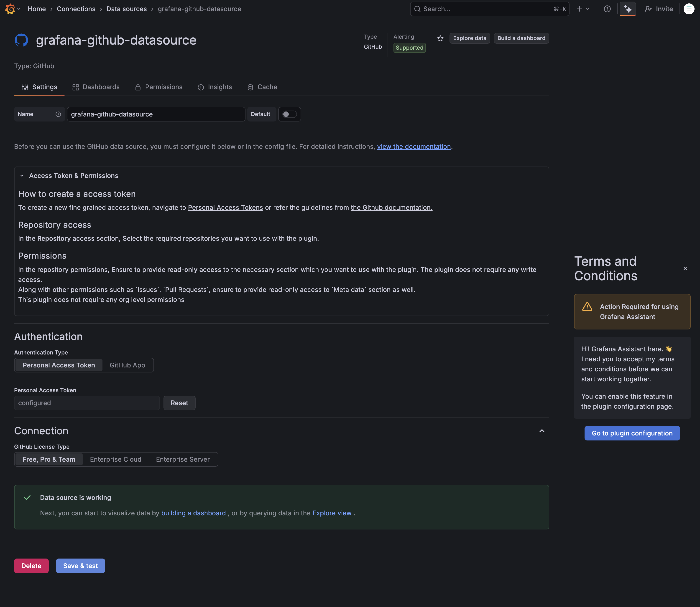
Task: Open the help question mark icon
Action: click(607, 9)
